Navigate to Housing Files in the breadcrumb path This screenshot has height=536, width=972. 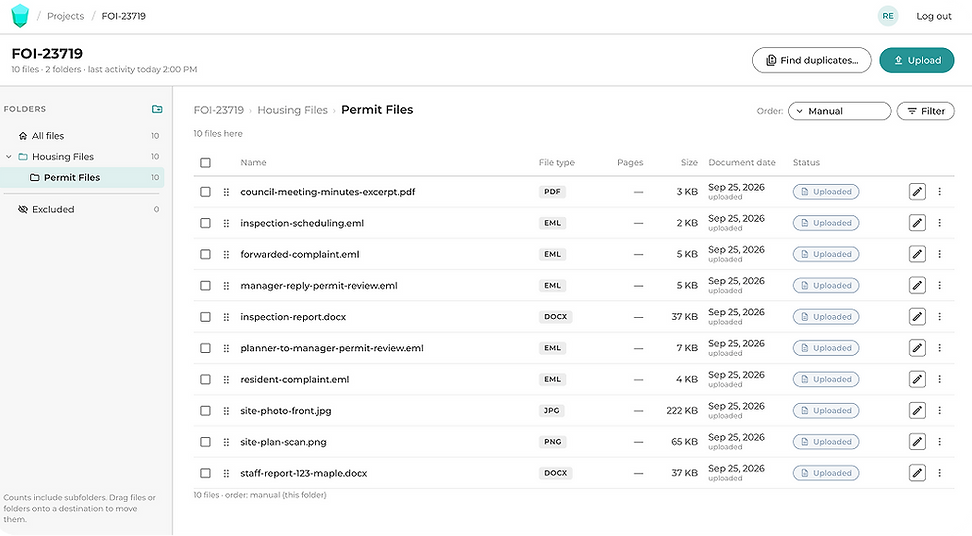coord(292,110)
